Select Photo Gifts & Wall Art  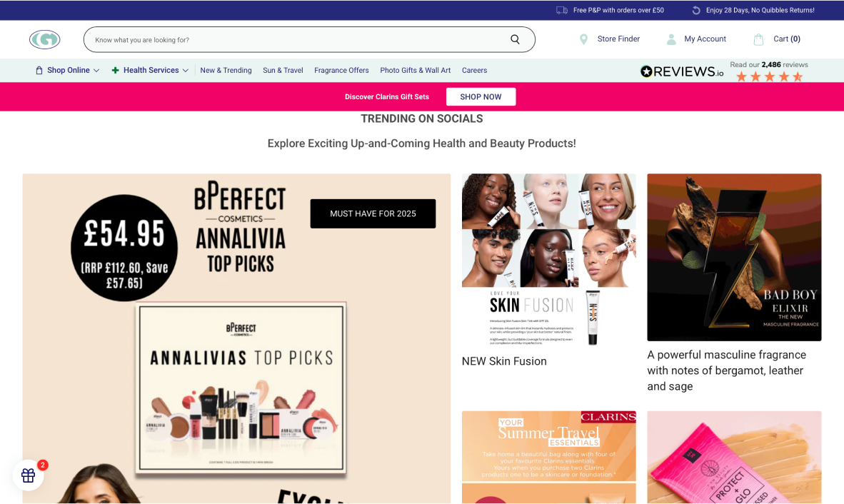415,71
